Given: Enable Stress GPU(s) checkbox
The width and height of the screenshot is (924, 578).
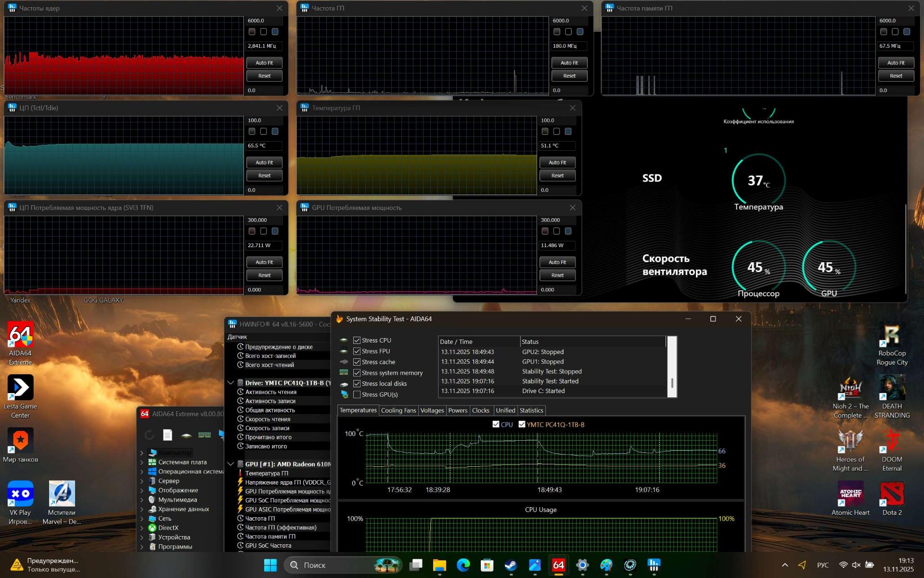Looking at the screenshot, I should [x=357, y=394].
